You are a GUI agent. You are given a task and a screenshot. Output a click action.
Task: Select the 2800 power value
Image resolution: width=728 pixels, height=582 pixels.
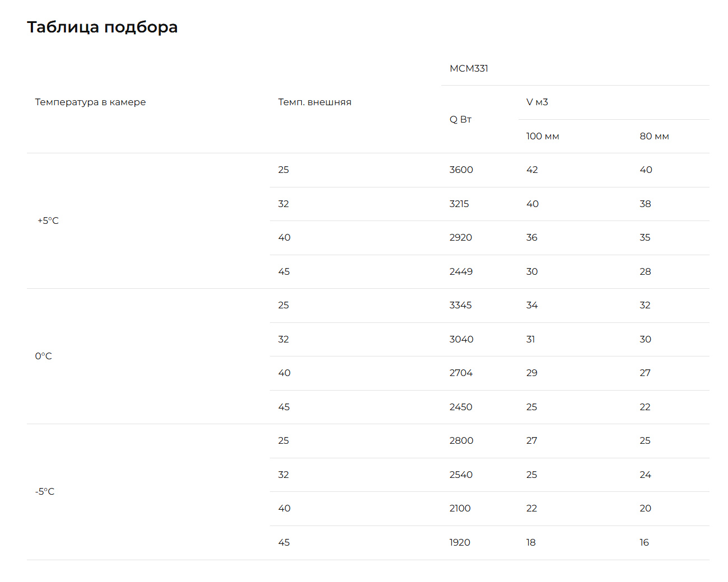click(x=461, y=440)
